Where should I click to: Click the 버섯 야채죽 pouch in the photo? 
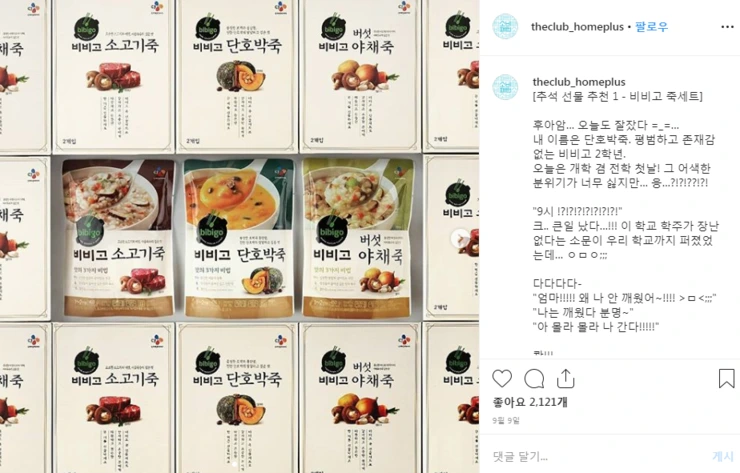click(359, 238)
